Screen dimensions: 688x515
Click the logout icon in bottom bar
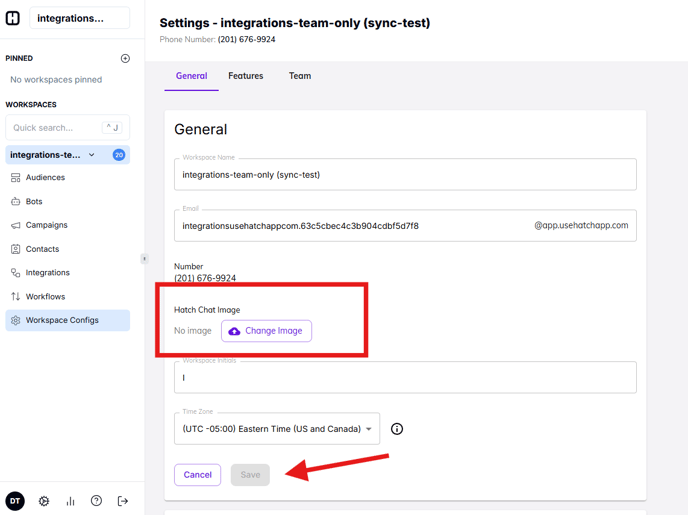123,501
